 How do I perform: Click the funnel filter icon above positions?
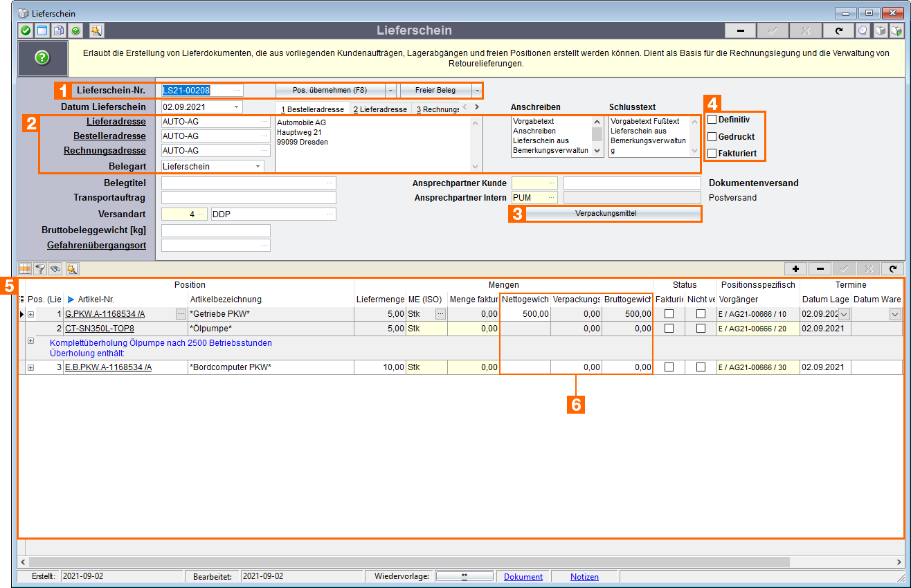[41, 268]
